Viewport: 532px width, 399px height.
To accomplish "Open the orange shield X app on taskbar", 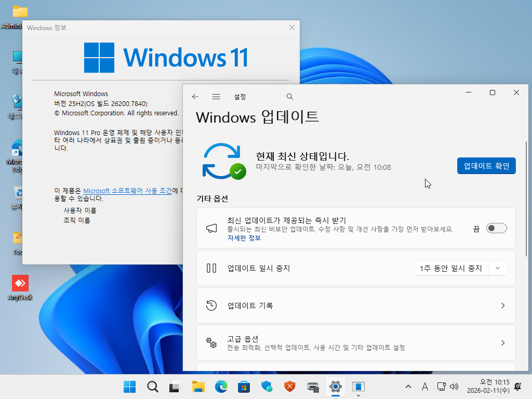I will 289,387.
